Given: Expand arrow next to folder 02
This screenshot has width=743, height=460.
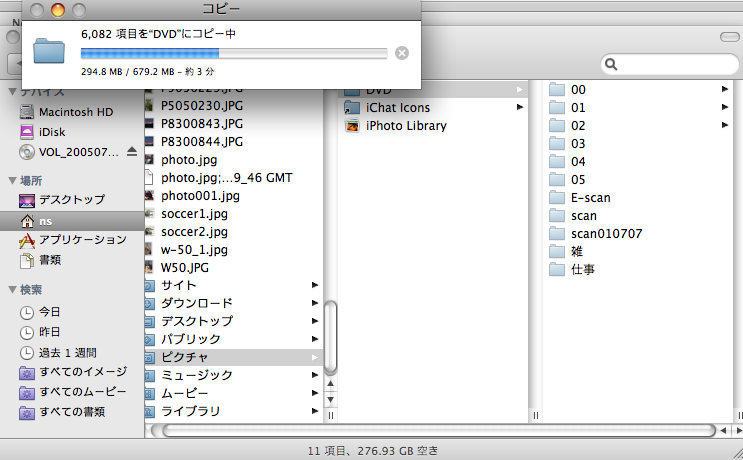Looking at the screenshot, I should pyautogui.click(x=725, y=125).
